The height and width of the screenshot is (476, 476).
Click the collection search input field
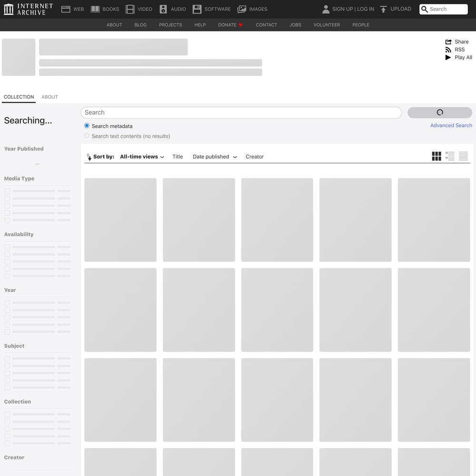coord(241,113)
